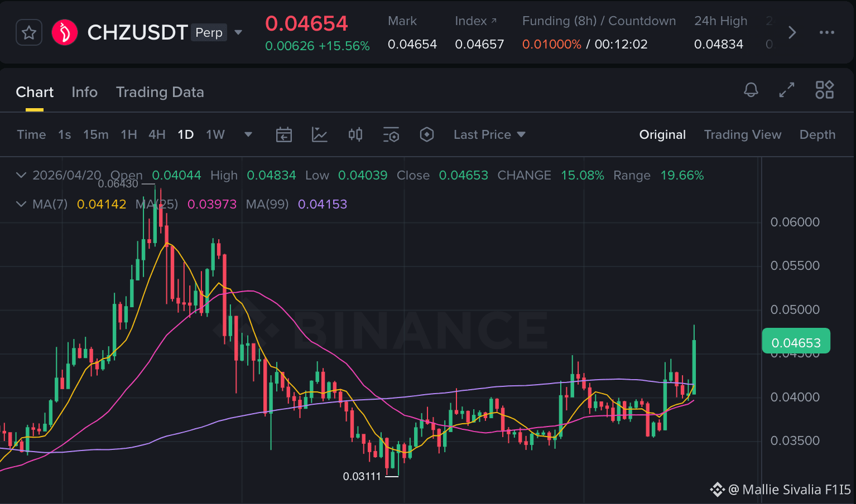Click the 0.05000 price axis label
The height and width of the screenshot is (504, 856).
coord(795,309)
